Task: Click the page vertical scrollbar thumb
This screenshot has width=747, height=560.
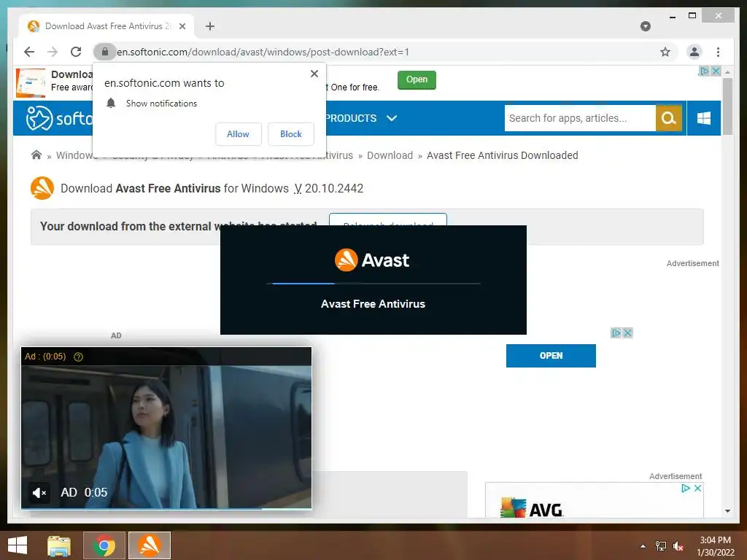Action: point(727,106)
